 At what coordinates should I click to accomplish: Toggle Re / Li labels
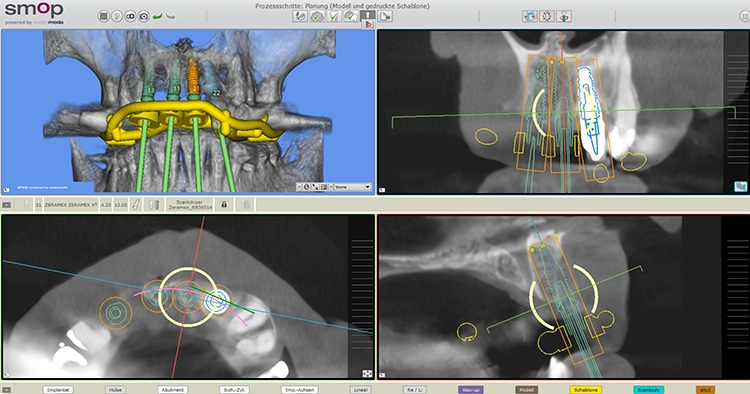click(x=415, y=390)
